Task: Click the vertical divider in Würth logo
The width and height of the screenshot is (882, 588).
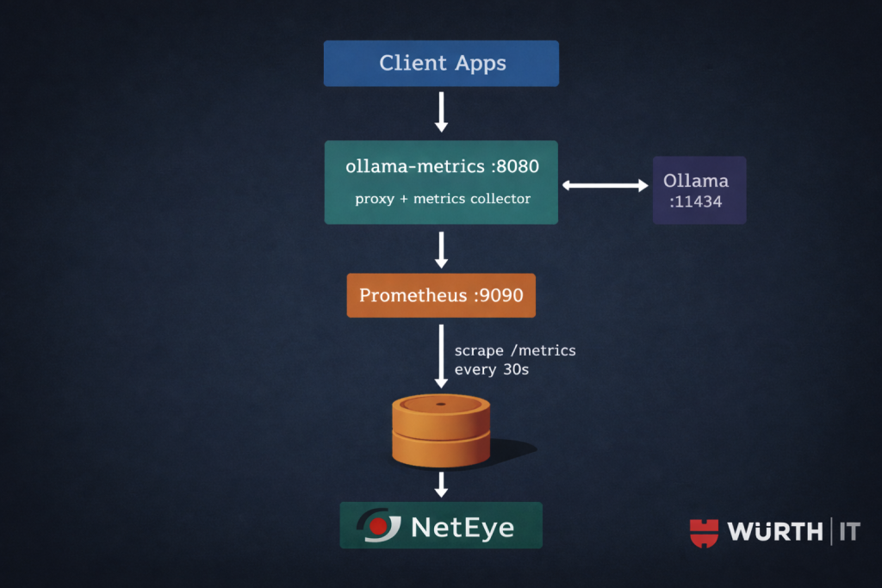Action: click(x=832, y=532)
